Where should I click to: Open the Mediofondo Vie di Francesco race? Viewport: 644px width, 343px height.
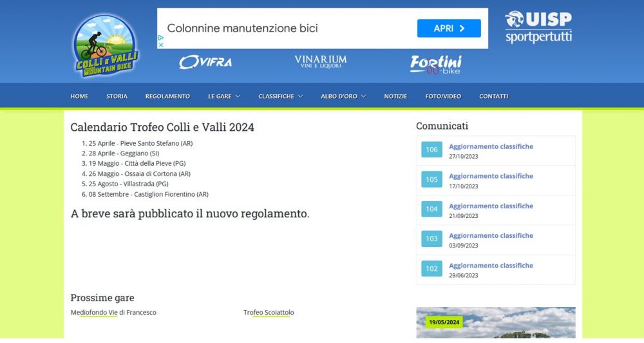113,313
